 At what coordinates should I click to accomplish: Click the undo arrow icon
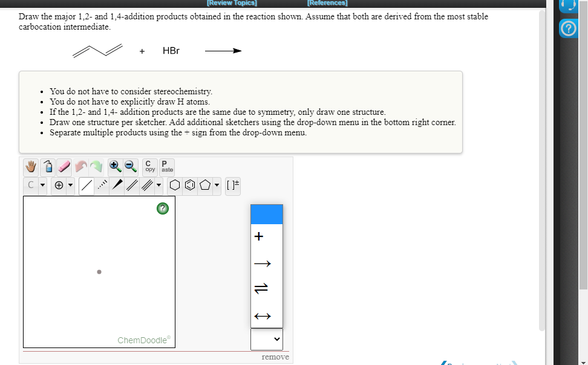[x=80, y=166]
